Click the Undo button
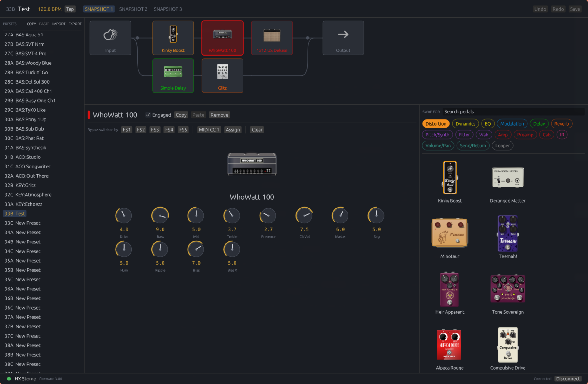Viewport: 588px width, 384px height. 540,9
